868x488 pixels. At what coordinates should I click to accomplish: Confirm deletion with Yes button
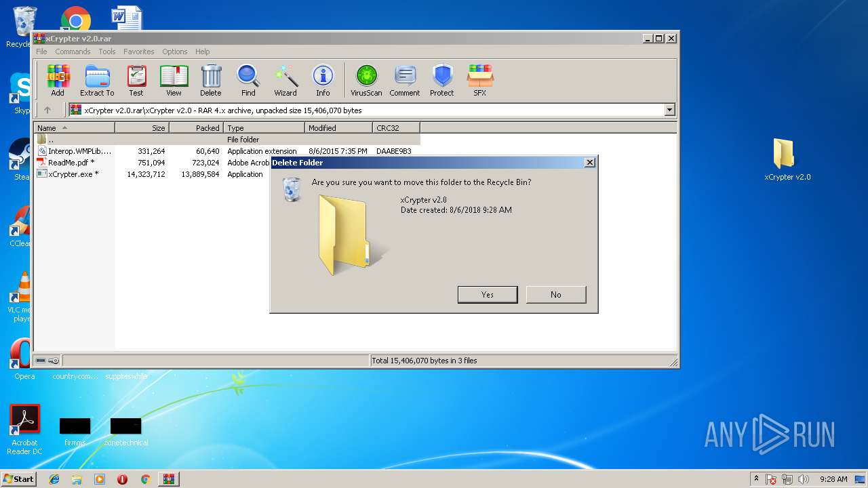[488, 294]
